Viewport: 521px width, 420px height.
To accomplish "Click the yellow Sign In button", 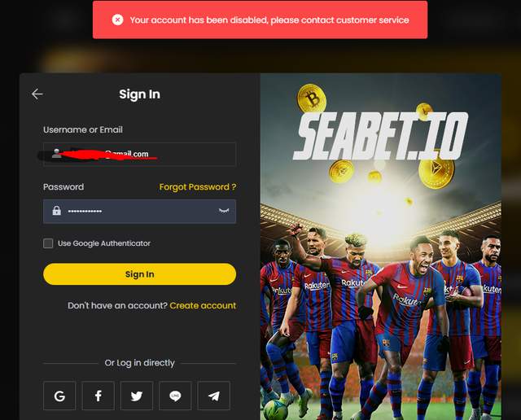I will pyautogui.click(x=139, y=274).
